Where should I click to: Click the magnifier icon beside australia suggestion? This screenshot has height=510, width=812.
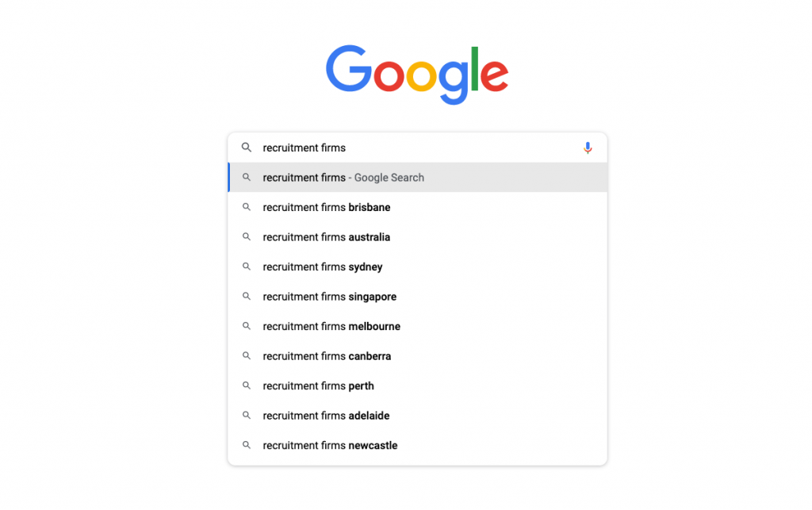coord(247,236)
